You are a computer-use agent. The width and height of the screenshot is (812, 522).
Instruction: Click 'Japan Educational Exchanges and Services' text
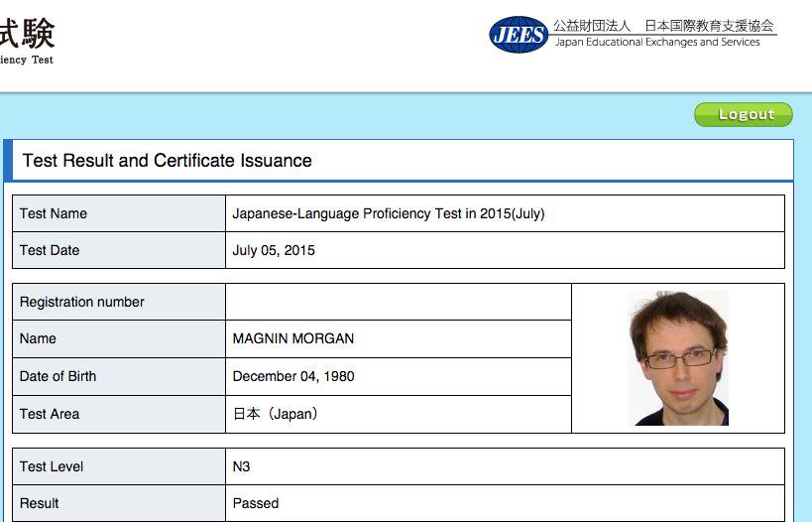click(657, 43)
